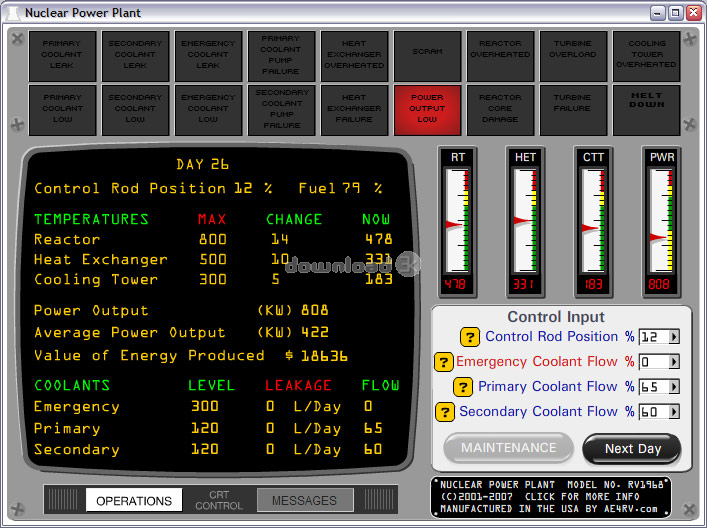This screenshot has width=707, height=528.
Task: Click the model info plate for more info
Action: tap(551, 497)
